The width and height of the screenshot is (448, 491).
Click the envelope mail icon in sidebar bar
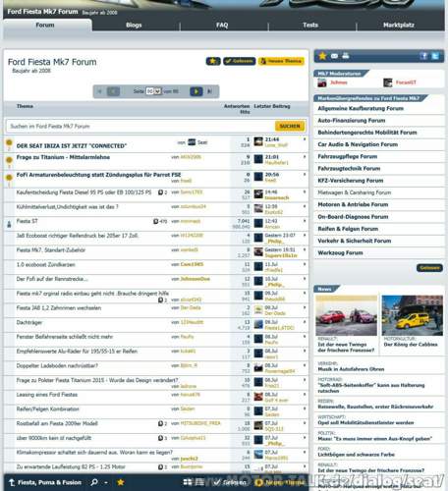point(334,56)
